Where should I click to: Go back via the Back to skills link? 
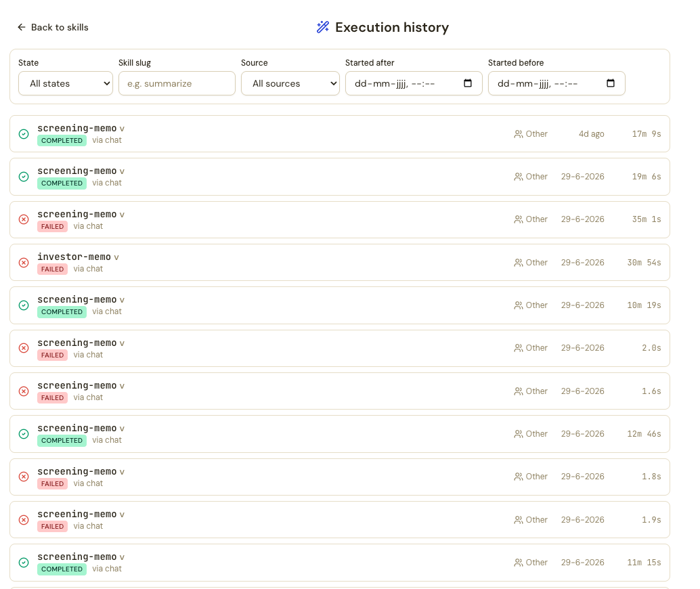click(x=53, y=27)
